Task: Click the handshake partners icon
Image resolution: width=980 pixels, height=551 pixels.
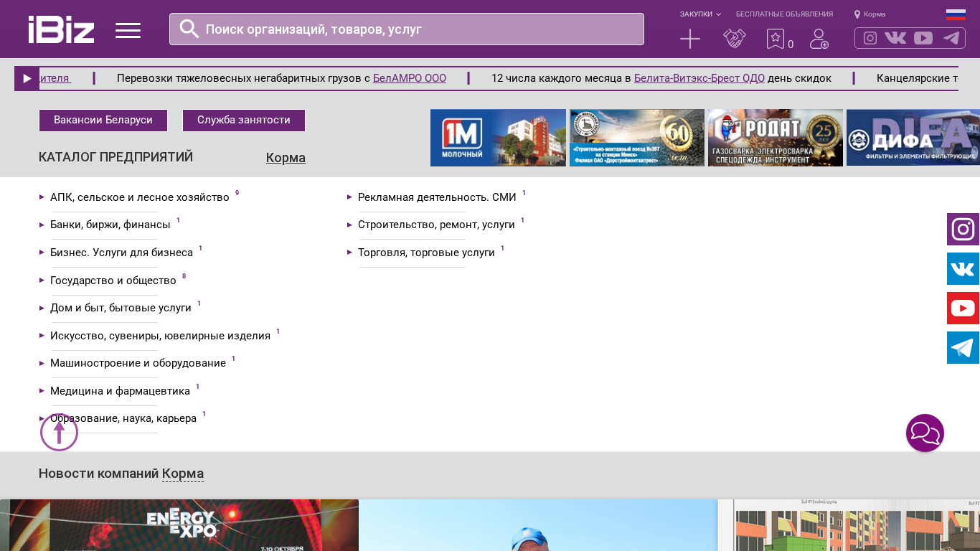Action: coord(734,39)
